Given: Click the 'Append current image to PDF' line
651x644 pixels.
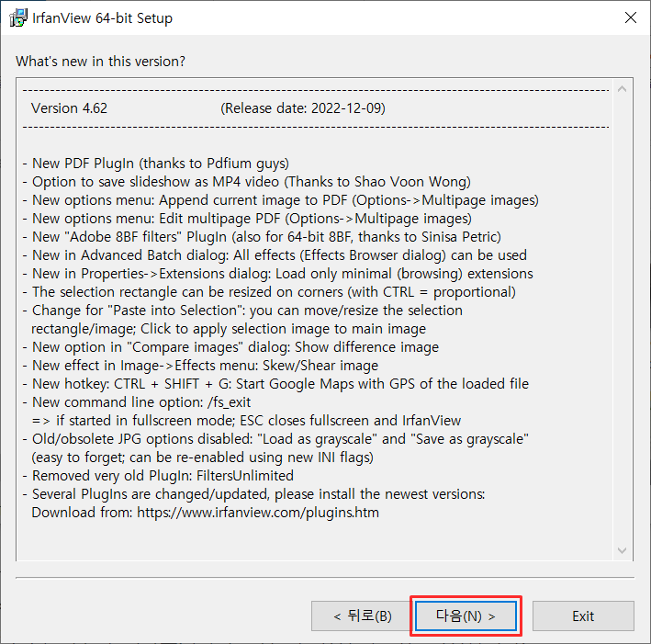Looking at the screenshot, I should [x=281, y=200].
